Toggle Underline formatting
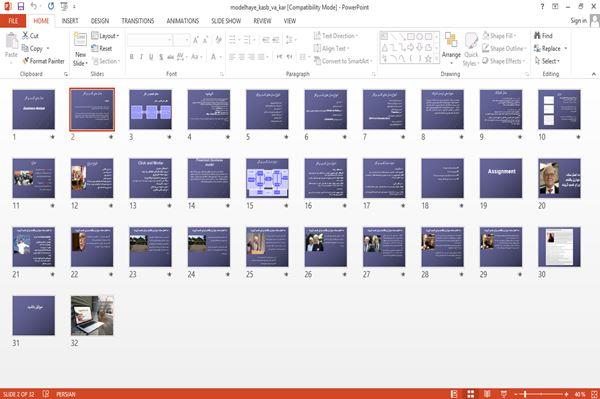 tap(151, 57)
